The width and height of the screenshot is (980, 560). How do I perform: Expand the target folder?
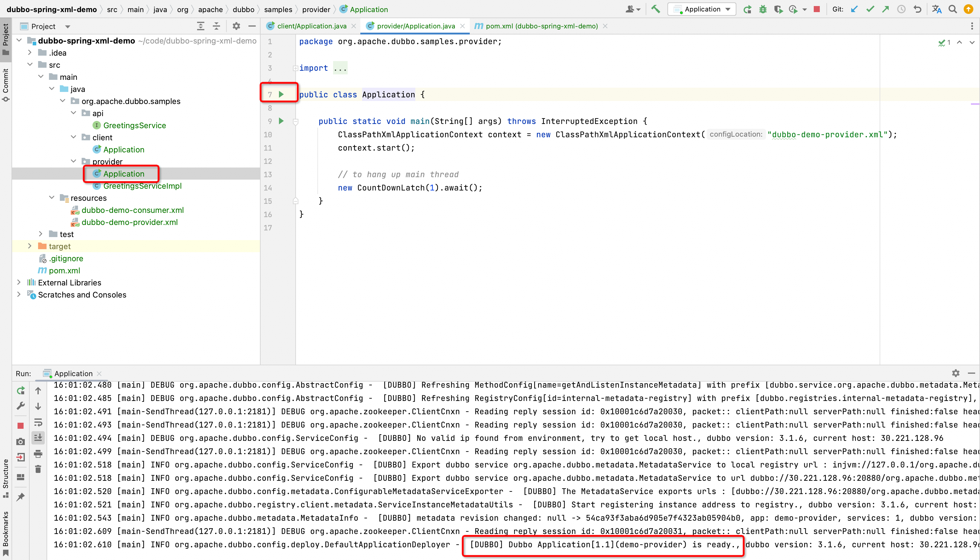point(30,246)
